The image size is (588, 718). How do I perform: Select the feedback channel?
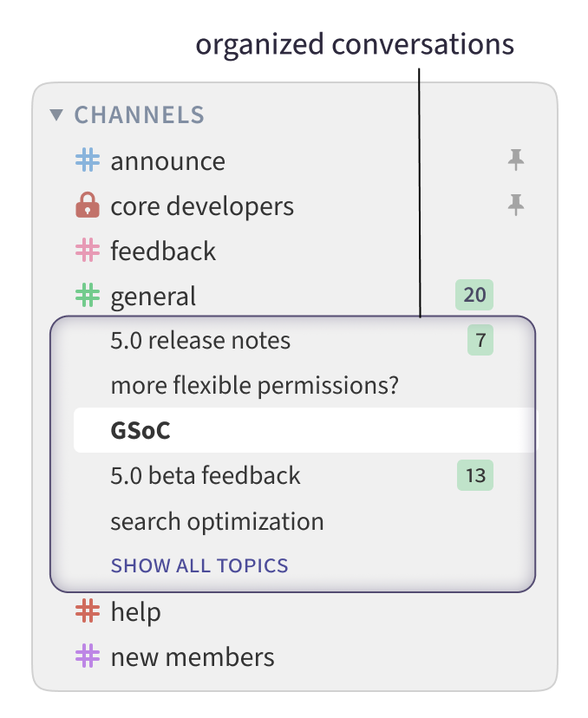[x=163, y=251]
